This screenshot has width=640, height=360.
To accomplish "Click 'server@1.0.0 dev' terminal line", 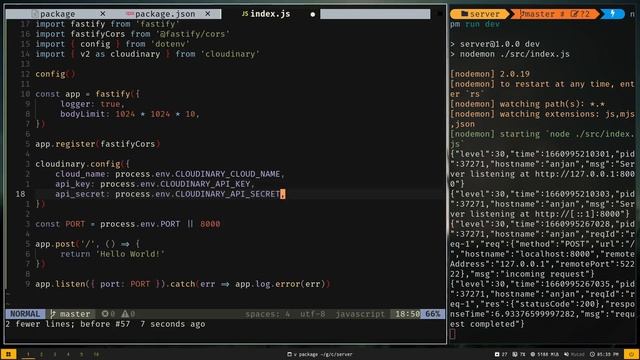I will [x=500, y=44].
